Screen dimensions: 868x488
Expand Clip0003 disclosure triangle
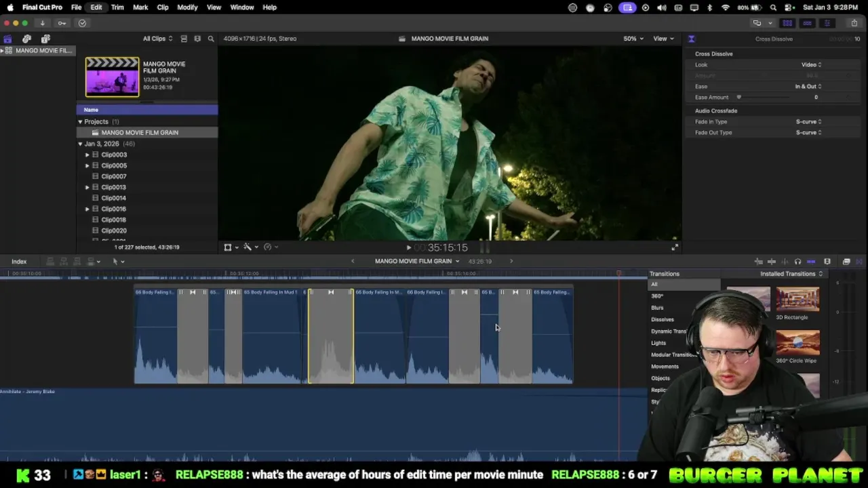tap(87, 155)
